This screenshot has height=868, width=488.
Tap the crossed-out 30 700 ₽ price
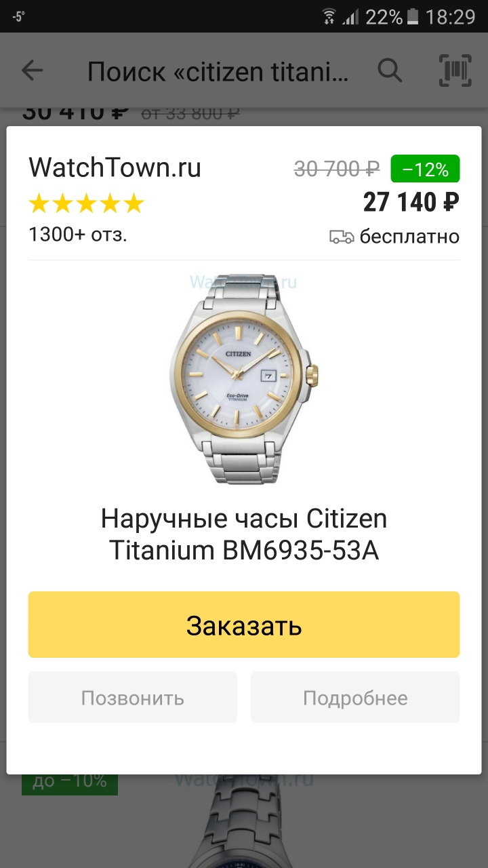coord(337,169)
